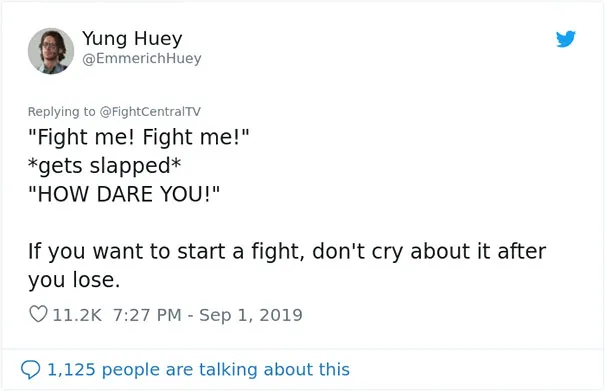The height and width of the screenshot is (391, 605).
Task: Open the @FightCentralTV mention link
Action: pyautogui.click(x=150, y=112)
